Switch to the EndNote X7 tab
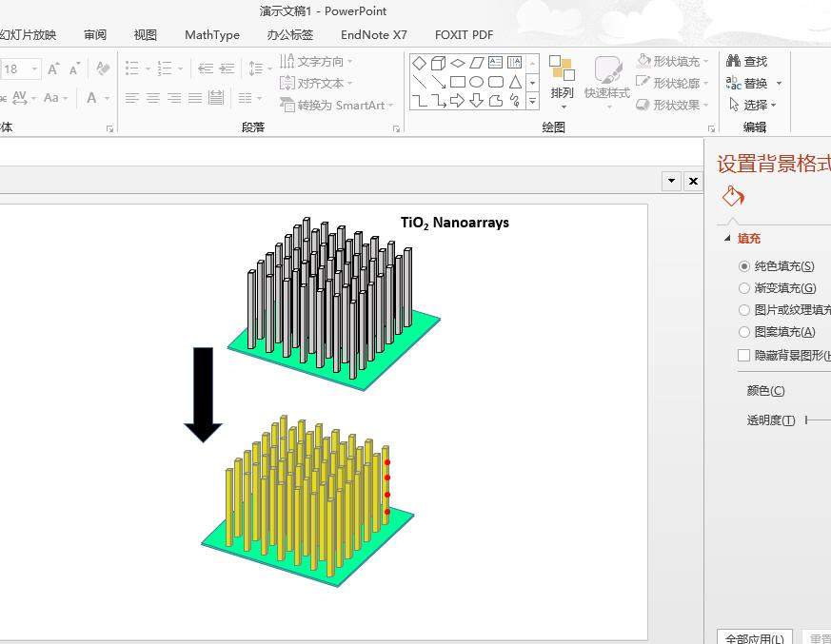Viewport: 831px width, 644px height. (373, 35)
